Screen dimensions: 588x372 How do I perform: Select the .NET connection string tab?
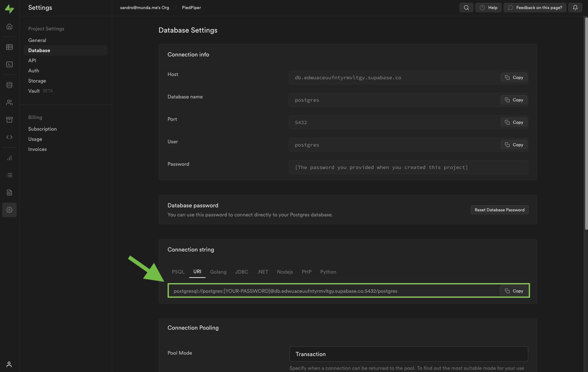pos(263,272)
